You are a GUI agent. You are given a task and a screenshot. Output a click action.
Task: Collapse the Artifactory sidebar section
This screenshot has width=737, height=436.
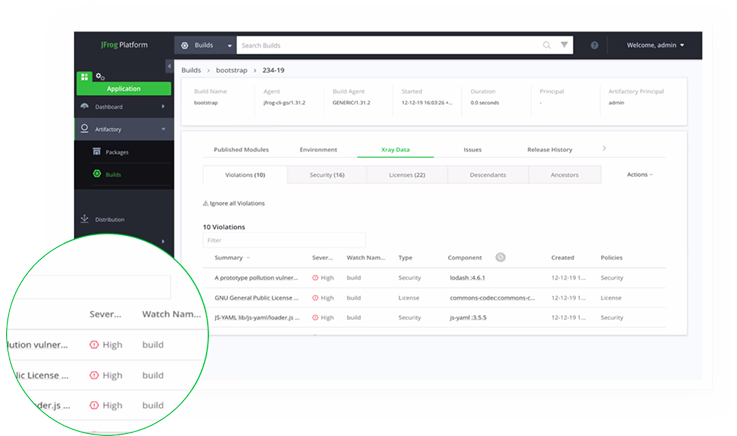click(x=162, y=129)
